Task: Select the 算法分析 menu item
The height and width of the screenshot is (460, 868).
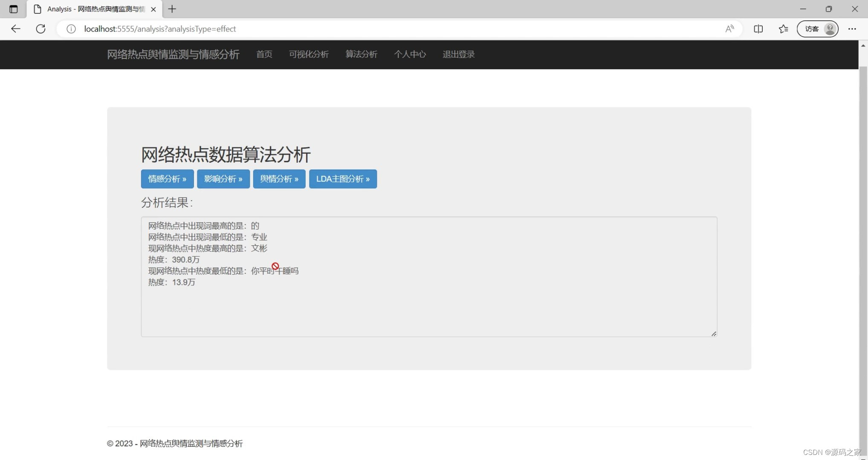Action: click(361, 55)
